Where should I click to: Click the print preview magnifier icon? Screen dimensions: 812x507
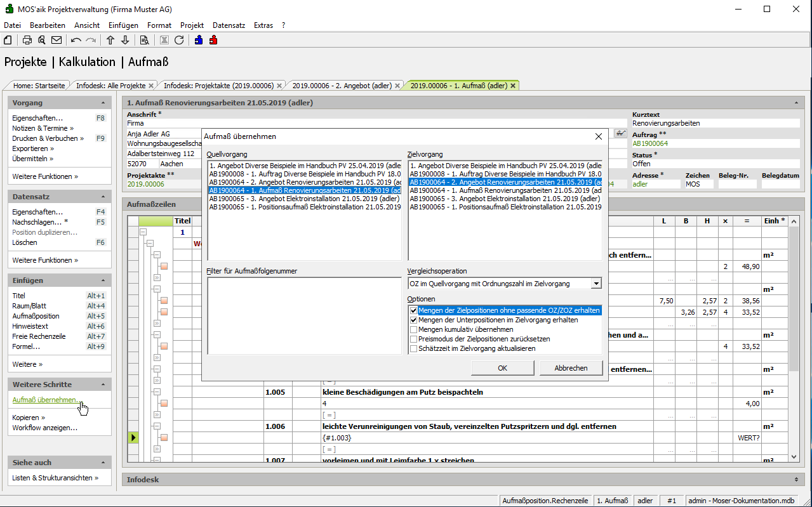[x=42, y=40]
